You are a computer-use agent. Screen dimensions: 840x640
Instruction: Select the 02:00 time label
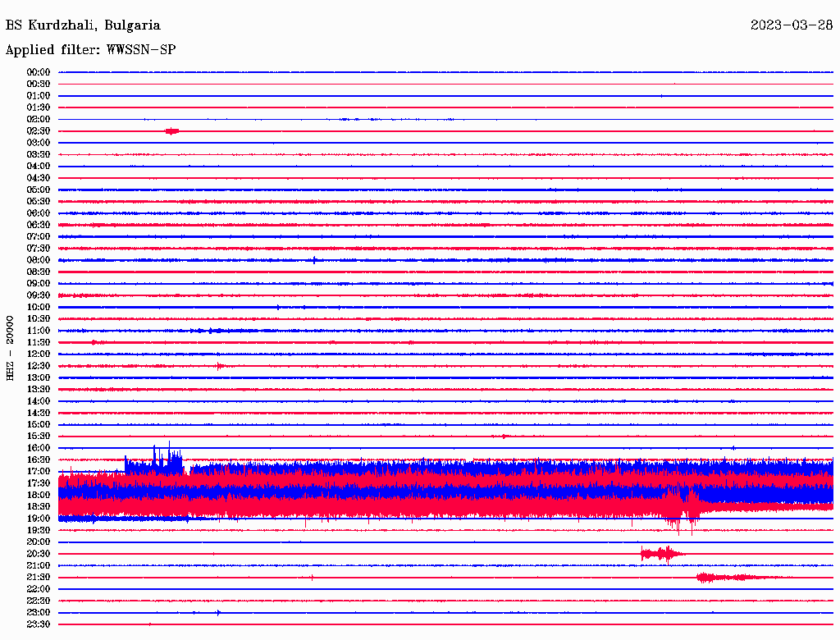pyautogui.click(x=39, y=119)
